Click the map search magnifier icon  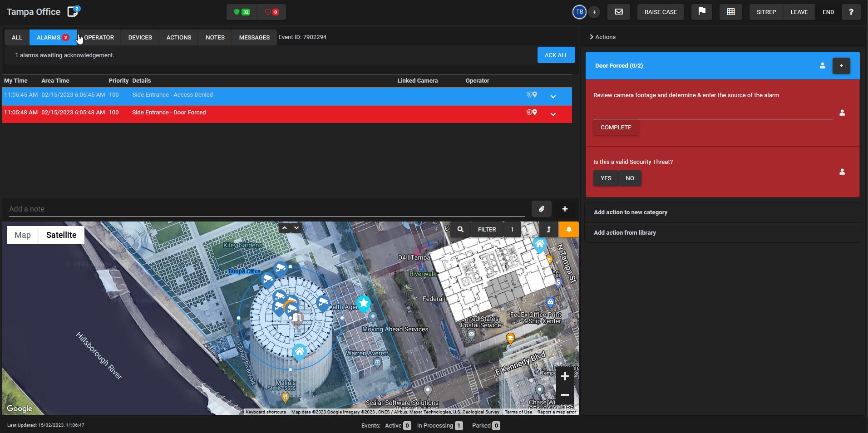(460, 229)
